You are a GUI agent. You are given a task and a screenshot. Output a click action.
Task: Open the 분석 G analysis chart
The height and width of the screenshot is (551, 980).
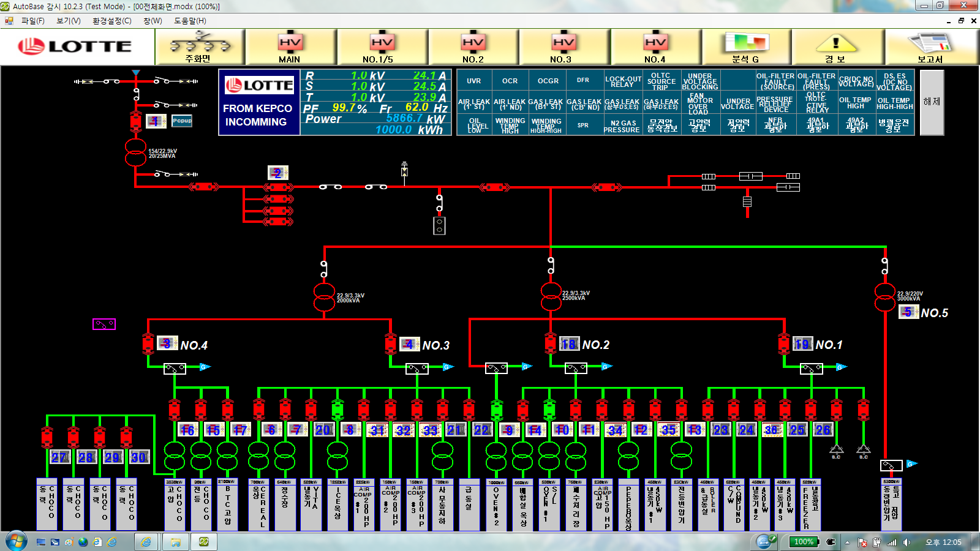coord(745,47)
